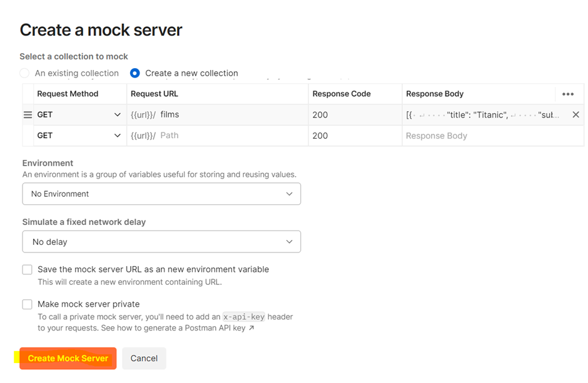The height and width of the screenshot is (383, 588).
Task: Remove the films request row with X icon
Action: 575,115
